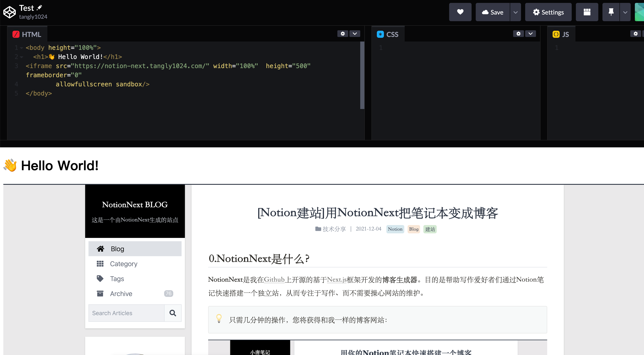This screenshot has width=644, height=355.
Task: Follow the Github link in article
Action: pos(274,279)
